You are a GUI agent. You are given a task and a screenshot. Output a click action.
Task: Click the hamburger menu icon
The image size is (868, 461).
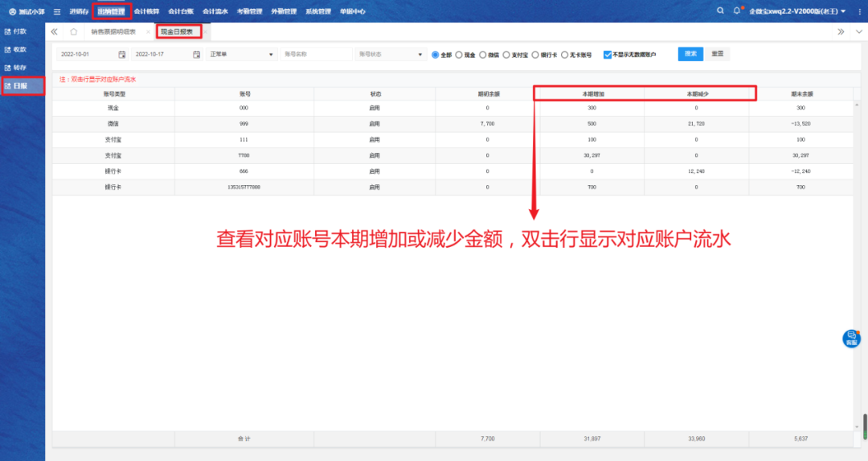pos(57,12)
